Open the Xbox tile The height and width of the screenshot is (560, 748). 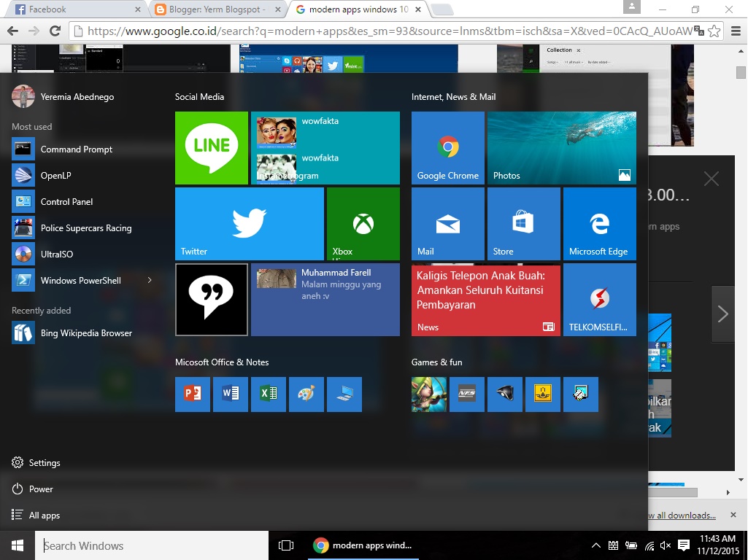363,223
